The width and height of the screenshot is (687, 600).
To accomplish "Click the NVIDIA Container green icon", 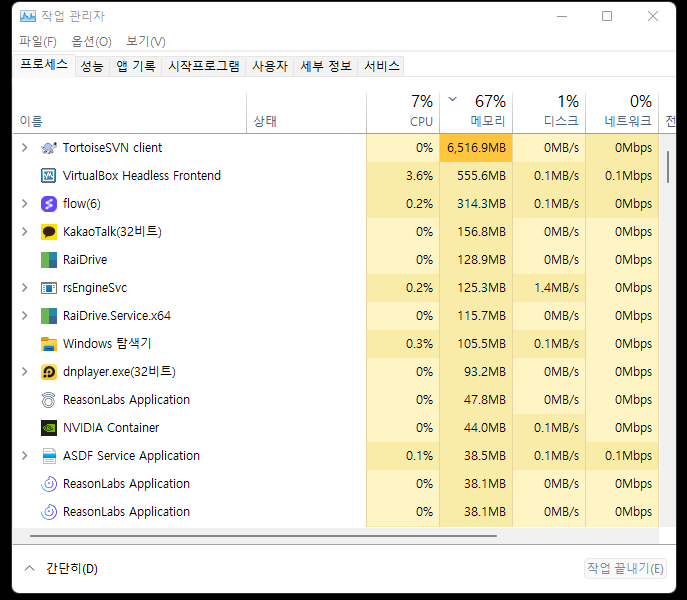I will click(x=49, y=428).
